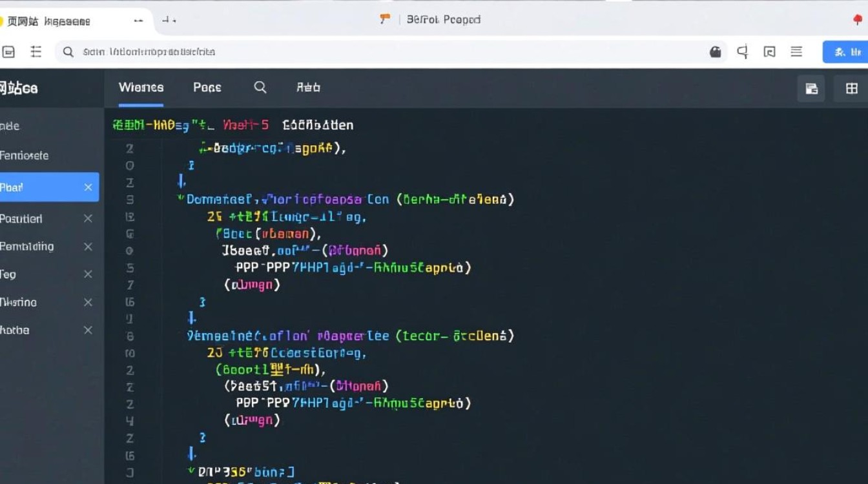Viewport: 868px width, 484px height.
Task: Click the dark extension icon in address bar
Action: (x=716, y=52)
